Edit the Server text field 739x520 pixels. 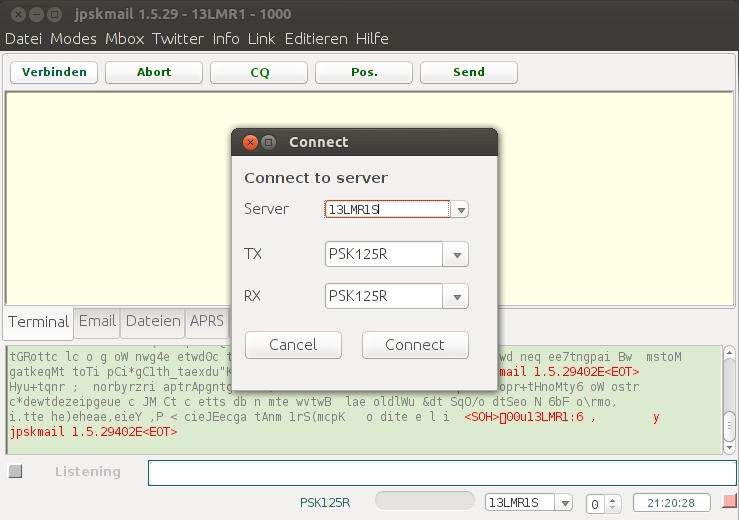coord(387,209)
